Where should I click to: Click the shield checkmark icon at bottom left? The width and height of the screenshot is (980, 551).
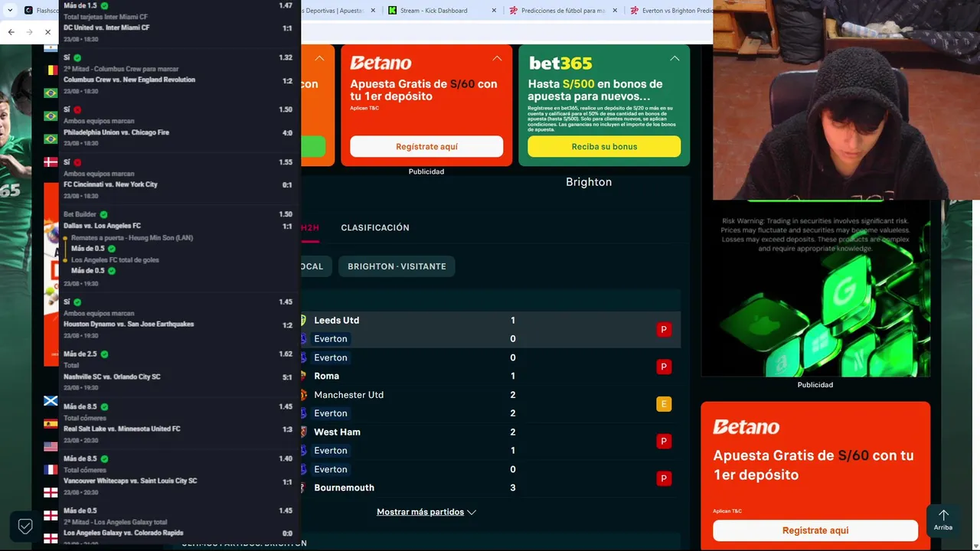click(24, 527)
